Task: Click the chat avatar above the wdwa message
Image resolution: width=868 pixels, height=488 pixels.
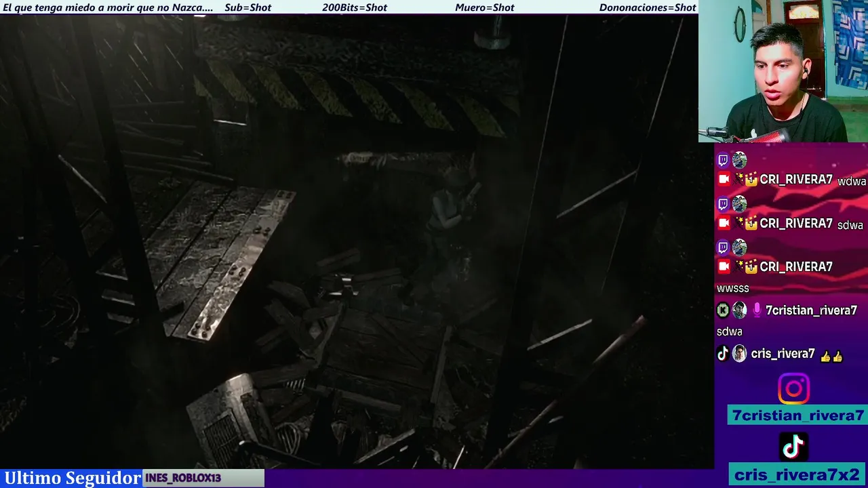Action: 739,161
